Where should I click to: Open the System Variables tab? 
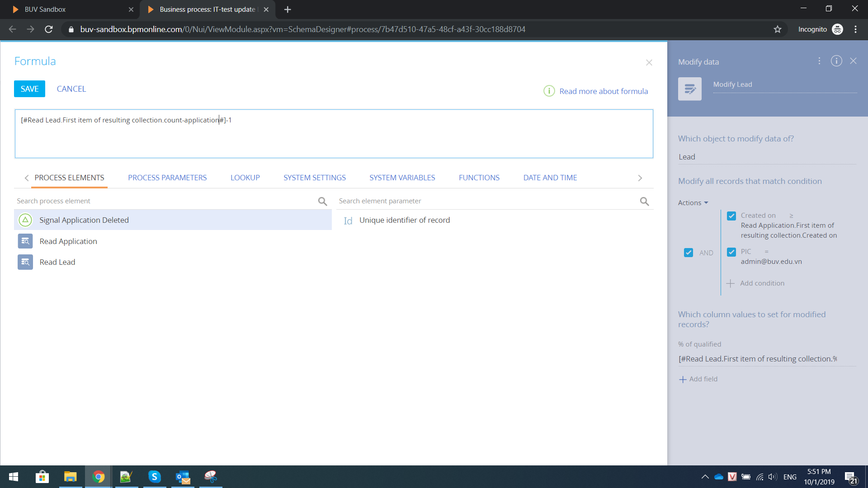[402, 178]
